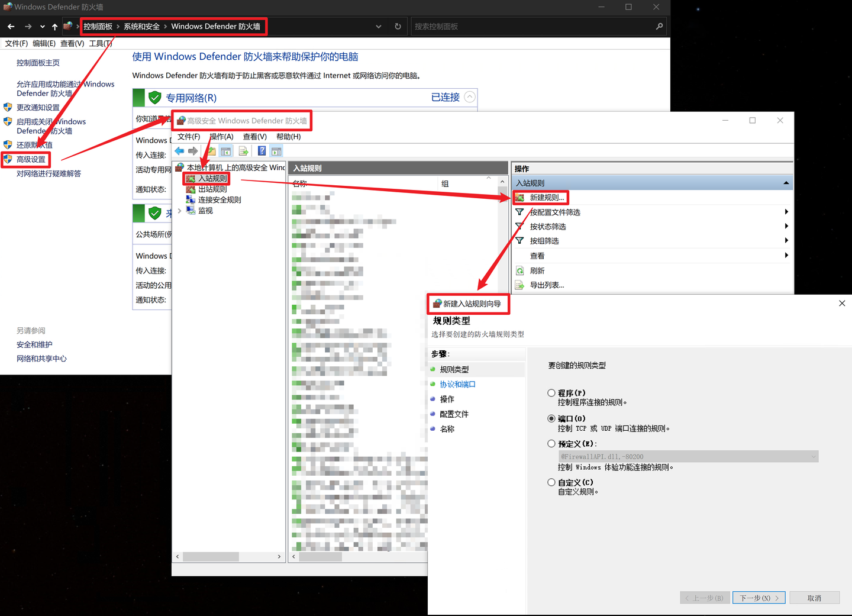Viewport: 852px width, 616px height.
Task: Click the up arrow in the control panel navigation
Action: pyautogui.click(x=54, y=27)
